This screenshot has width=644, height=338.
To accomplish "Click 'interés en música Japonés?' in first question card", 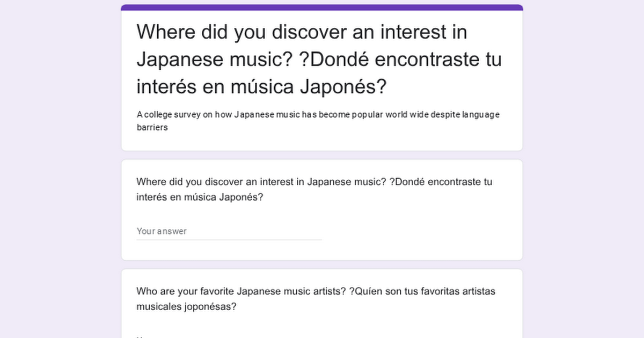I will (200, 197).
